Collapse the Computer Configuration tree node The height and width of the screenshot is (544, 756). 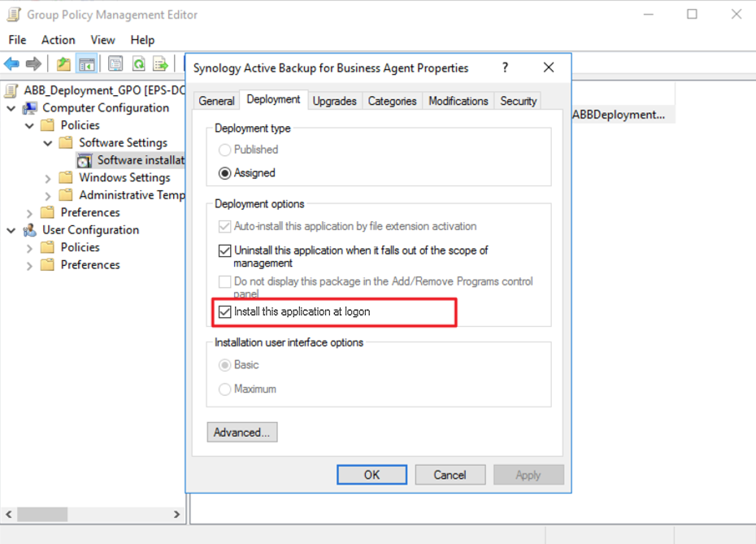[x=11, y=107]
